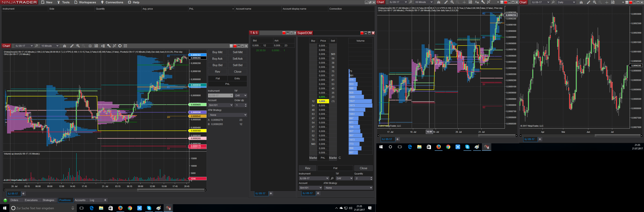Click instrument search magnifier in SuperDOM panel
The height and width of the screenshot is (212, 644).
pyautogui.click(x=332, y=178)
